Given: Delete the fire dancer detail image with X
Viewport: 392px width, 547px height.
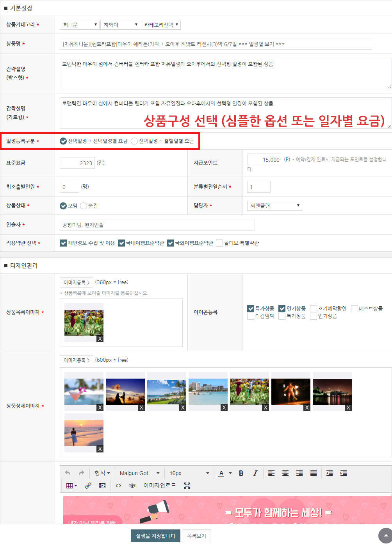Looking at the screenshot, I should pos(307,408).
